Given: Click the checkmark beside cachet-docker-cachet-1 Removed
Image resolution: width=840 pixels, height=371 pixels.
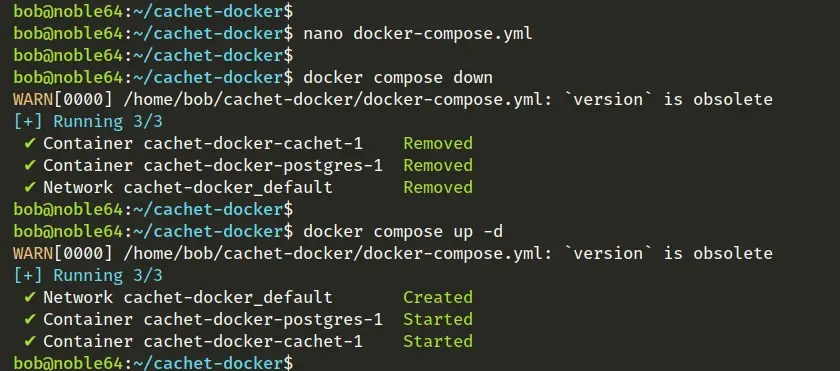Looking at the screenshot, I should pos(30,143).
